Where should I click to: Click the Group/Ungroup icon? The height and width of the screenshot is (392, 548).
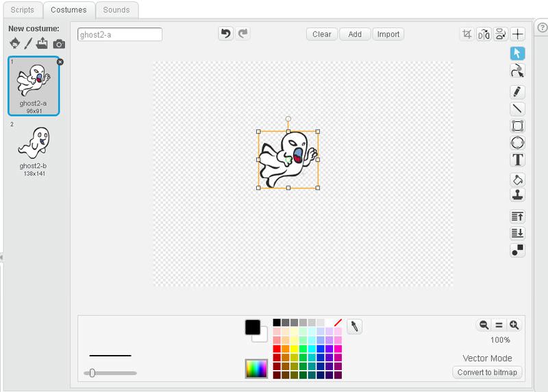pos(517,250)
